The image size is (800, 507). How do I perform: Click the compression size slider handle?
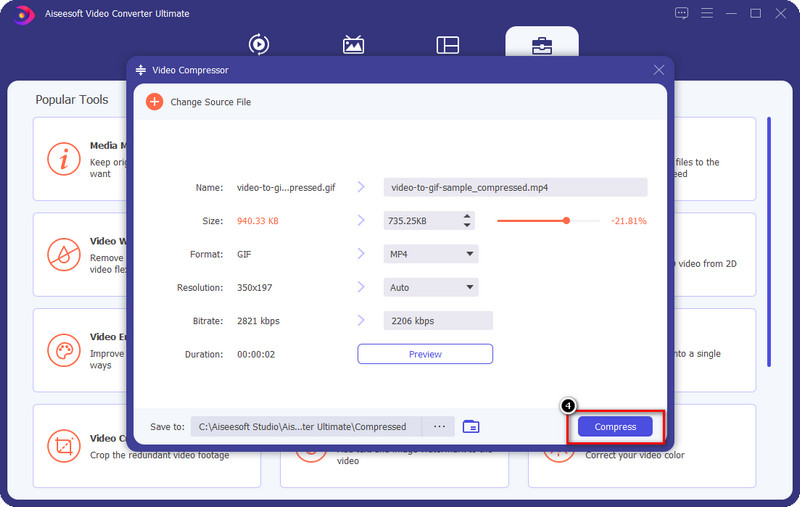click(x=566, y=220)
